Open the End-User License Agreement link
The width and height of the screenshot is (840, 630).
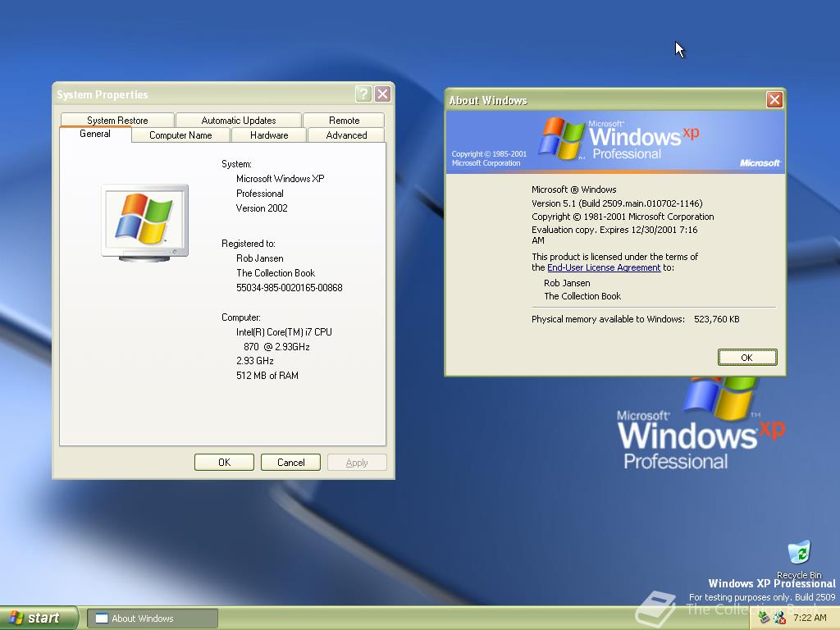click(x=604, y=267)
